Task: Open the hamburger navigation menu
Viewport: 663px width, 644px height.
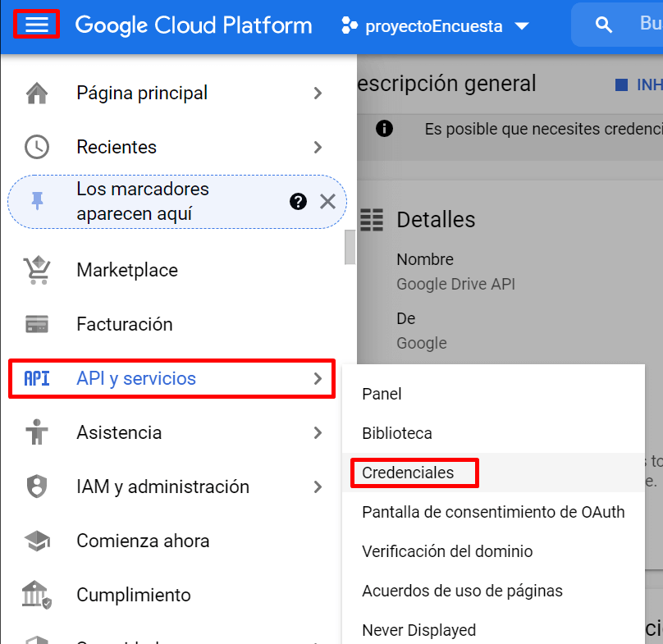Action: point(36,25)
